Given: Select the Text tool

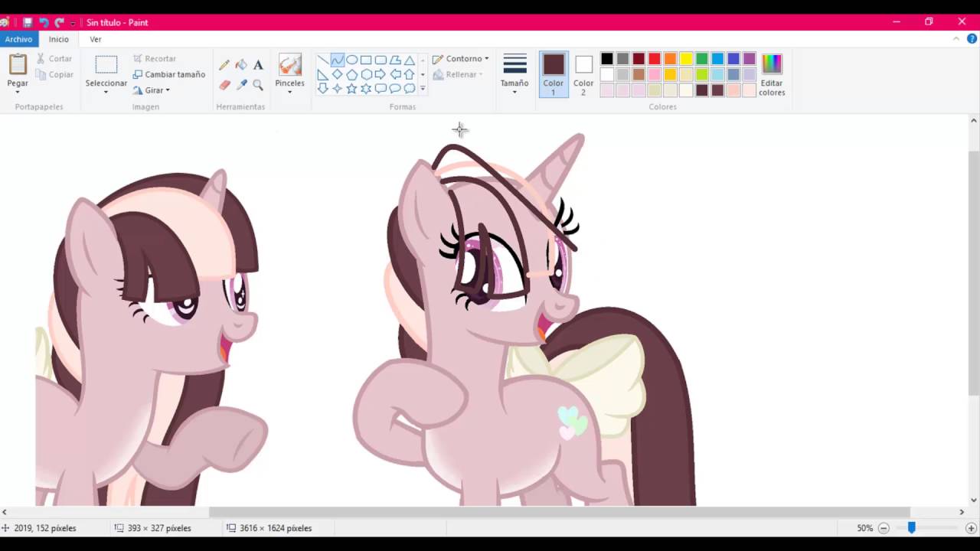Looking at the screenshot, I should [x=258, y=65].
